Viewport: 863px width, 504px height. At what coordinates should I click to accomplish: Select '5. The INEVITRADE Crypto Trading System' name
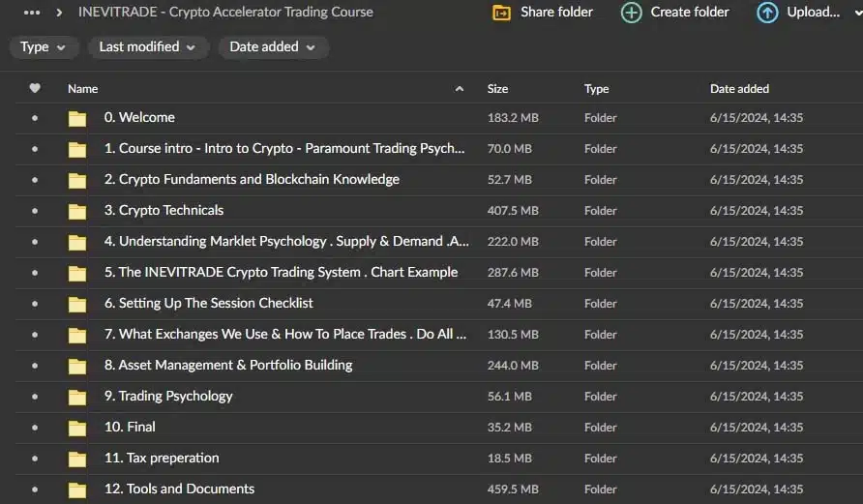(281, 272)
